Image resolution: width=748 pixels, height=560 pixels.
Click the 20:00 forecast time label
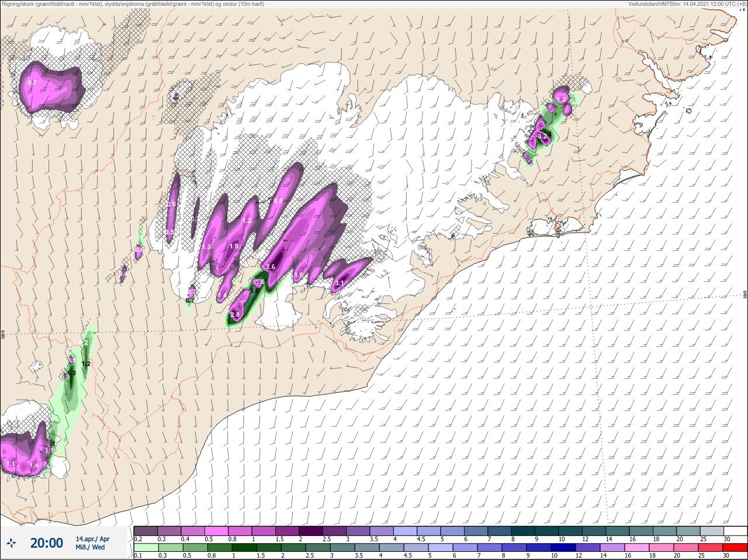pyautogui.click(x=47, y=543)
